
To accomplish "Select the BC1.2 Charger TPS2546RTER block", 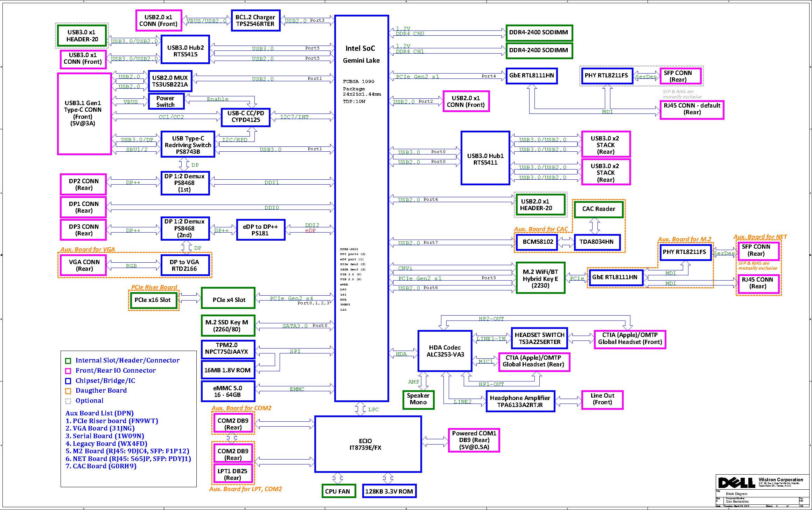I will point(255,20).
